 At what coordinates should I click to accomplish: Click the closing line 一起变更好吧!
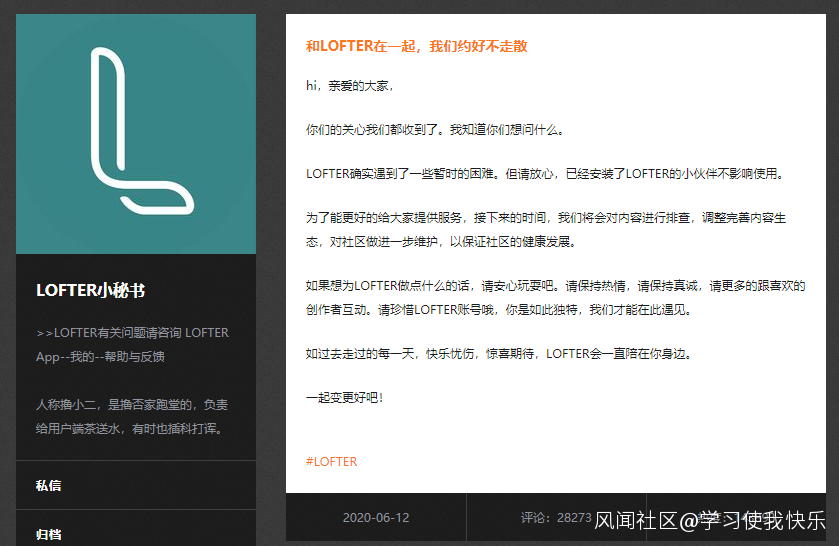(345, 398)
